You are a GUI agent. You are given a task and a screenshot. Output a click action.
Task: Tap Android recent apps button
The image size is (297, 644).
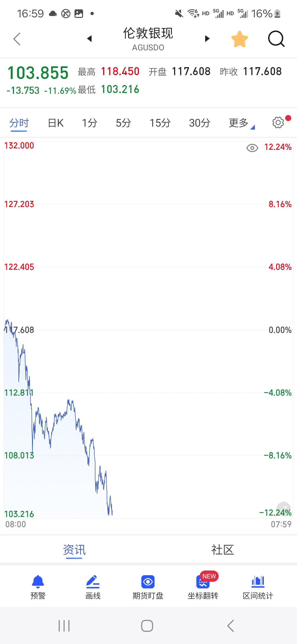(x=64, y=626)
